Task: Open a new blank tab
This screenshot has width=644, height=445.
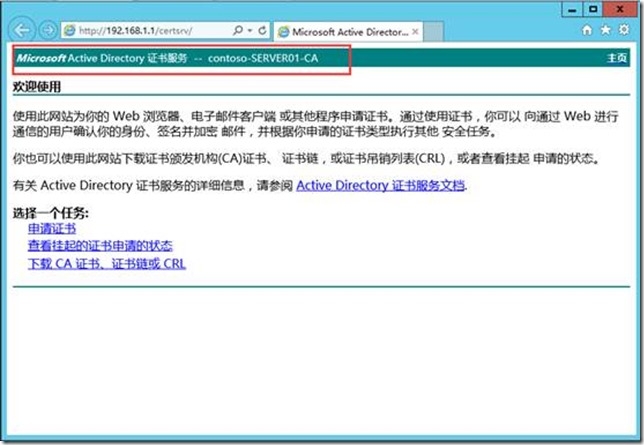Action: point(433,32)
